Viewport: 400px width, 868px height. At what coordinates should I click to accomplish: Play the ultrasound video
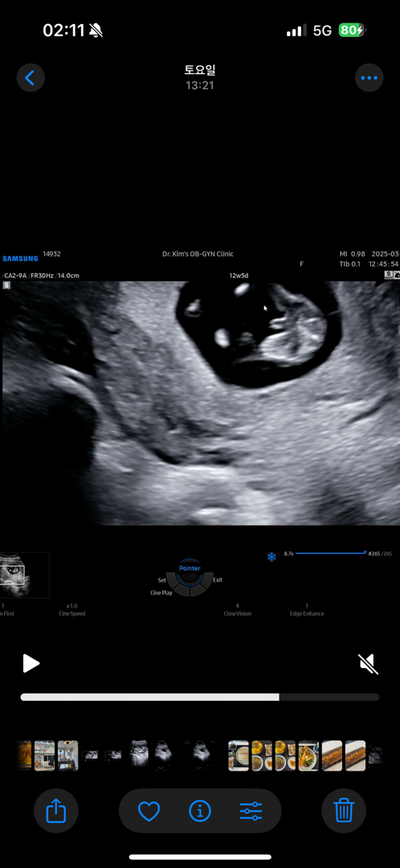[31, 663]
